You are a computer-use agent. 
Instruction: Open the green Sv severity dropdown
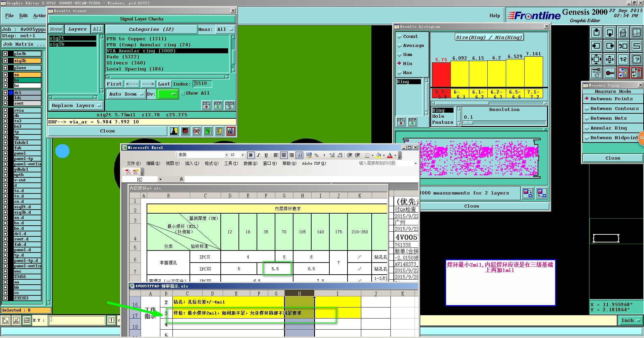(x=167, y=94)
